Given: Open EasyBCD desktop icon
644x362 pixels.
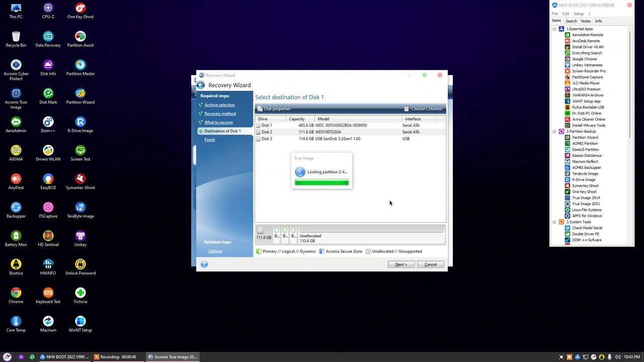Looking at the screenshot, I should (x=48, y=182).
